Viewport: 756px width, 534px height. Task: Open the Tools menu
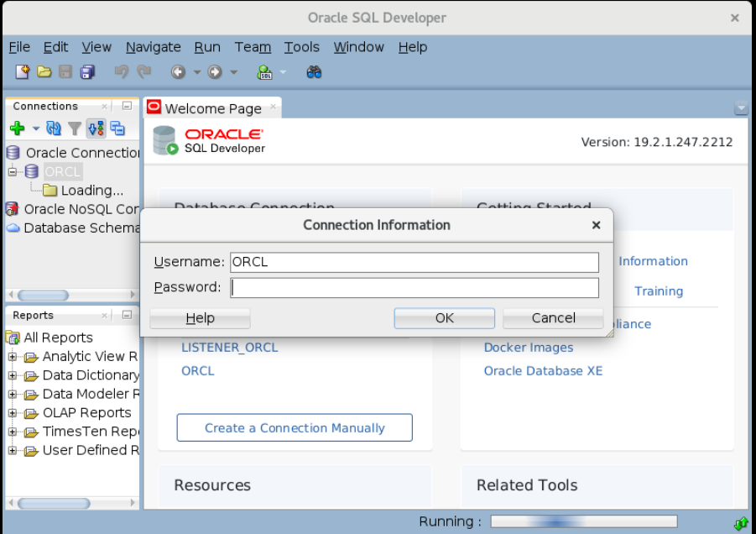click(301, 47)
